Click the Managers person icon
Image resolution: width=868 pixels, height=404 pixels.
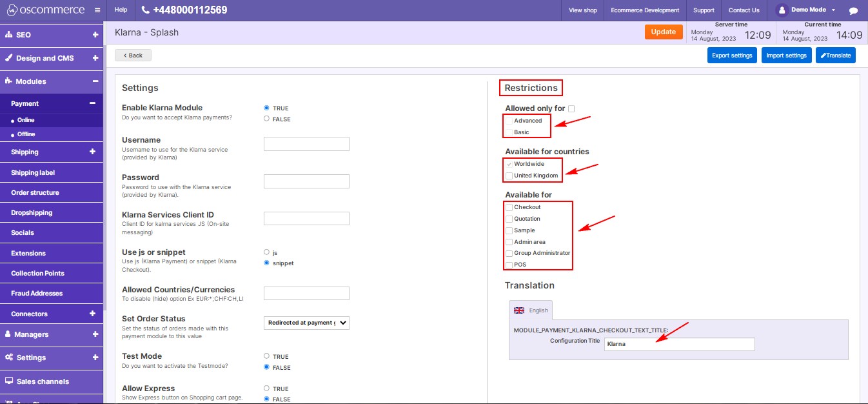tap(9, 334)
